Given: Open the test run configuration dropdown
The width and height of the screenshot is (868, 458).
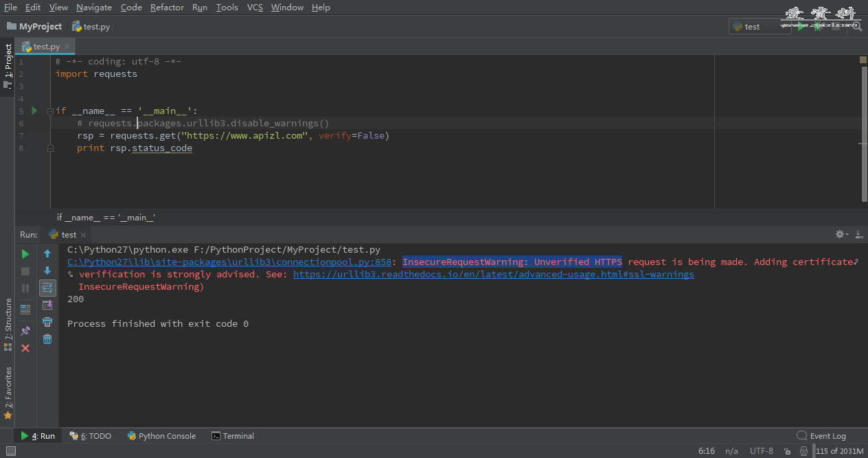Looking at the screenshot, I should point(759,26).
